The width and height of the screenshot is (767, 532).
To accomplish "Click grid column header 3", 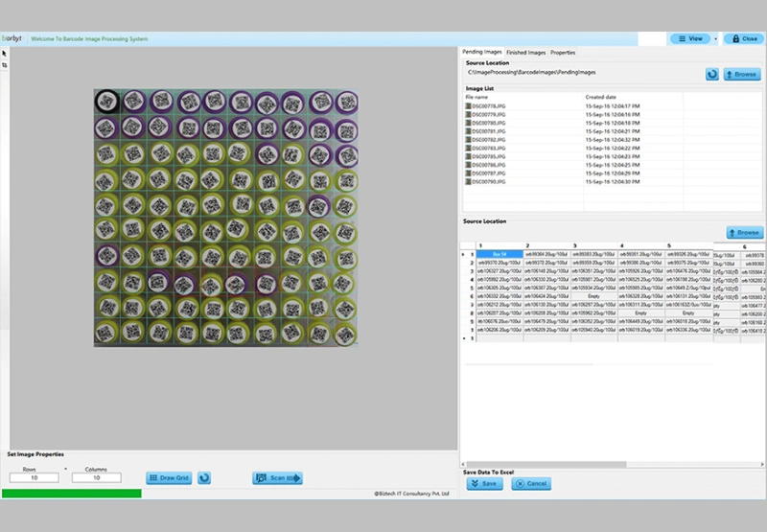I will (593, 245).
